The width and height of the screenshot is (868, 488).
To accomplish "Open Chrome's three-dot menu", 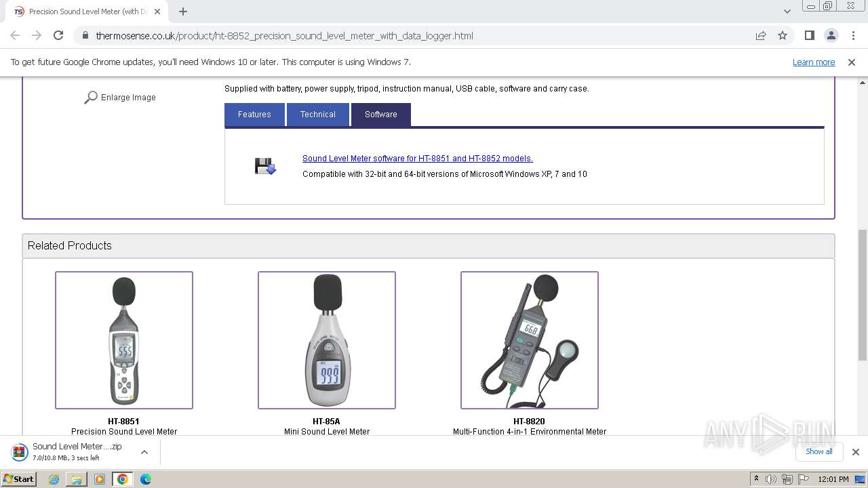I will click(x=852, y=35).
